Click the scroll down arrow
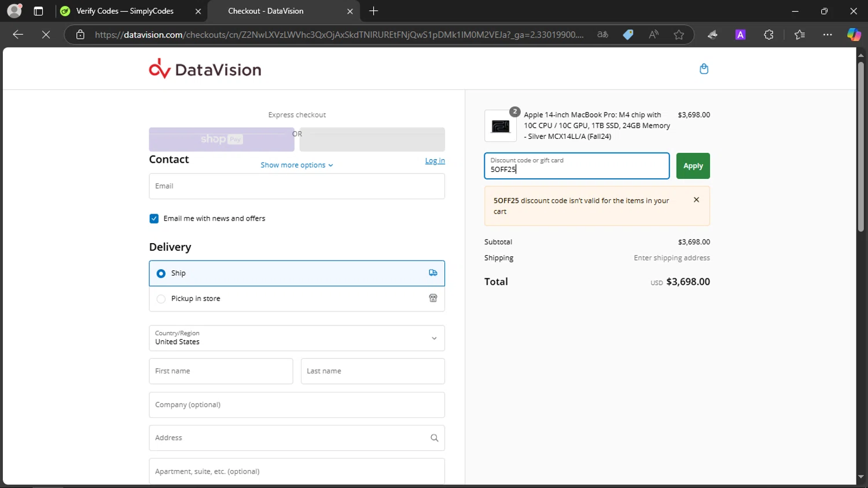The width and height of the screenshot is (868, 488). pyautogui.click(x=861, y=477)
